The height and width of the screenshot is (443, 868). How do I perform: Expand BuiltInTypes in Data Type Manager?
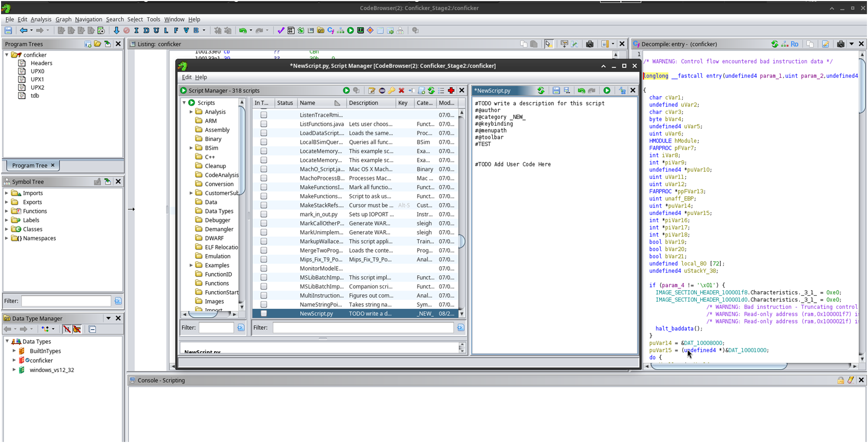14,351
